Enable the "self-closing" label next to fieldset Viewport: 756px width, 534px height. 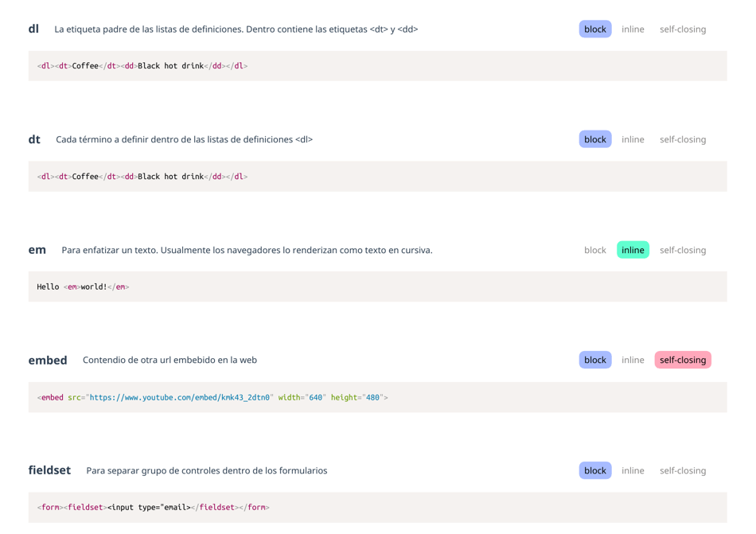click(683, 470)
